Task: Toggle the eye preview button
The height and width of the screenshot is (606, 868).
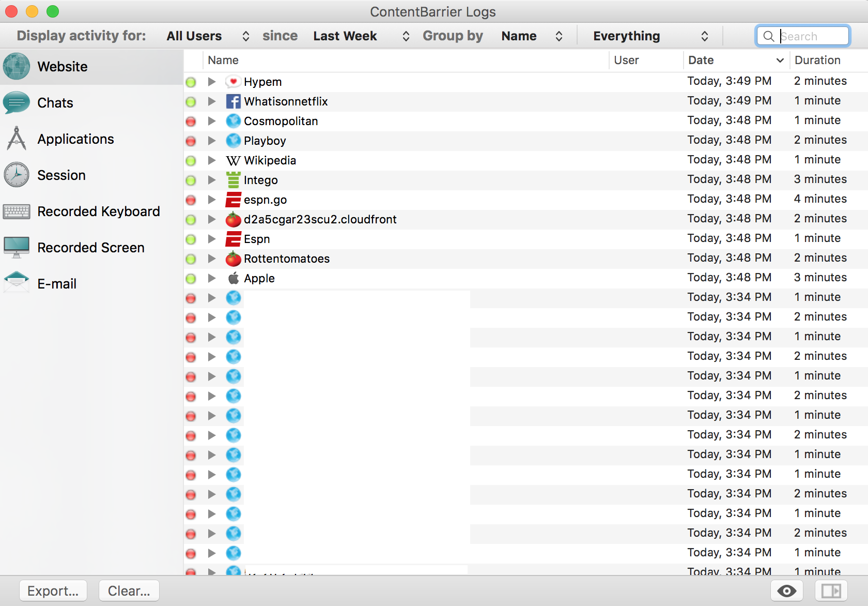Action: tap(787, 590)
